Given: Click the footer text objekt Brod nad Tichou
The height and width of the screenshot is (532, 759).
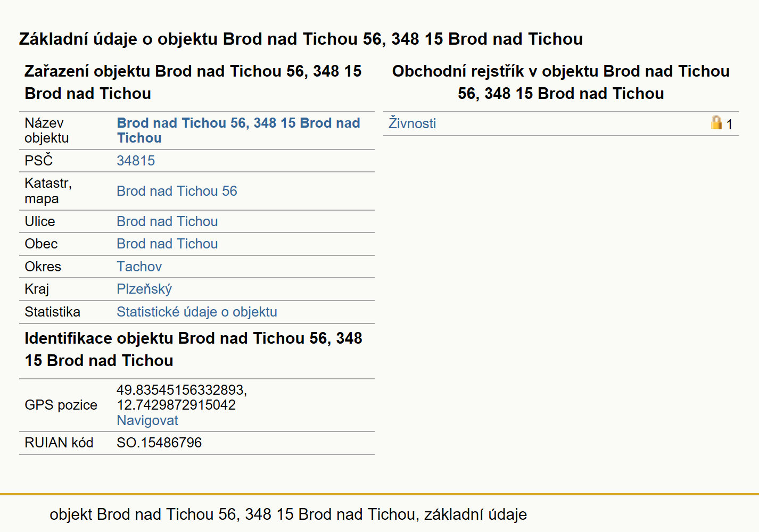Looking at the screenshot, I should point(288,514).
